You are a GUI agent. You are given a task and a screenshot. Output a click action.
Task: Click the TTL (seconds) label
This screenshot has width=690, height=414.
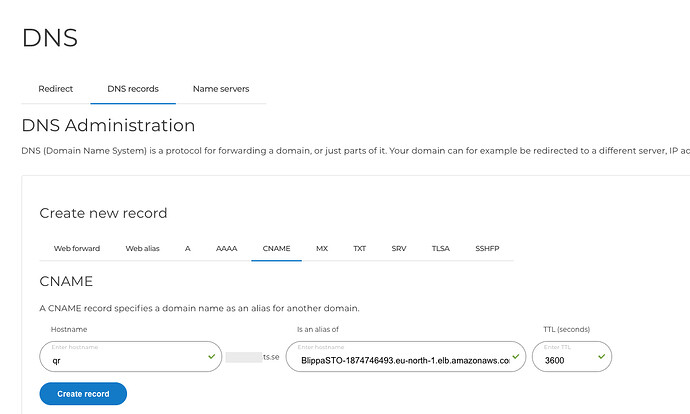[566, 330]
